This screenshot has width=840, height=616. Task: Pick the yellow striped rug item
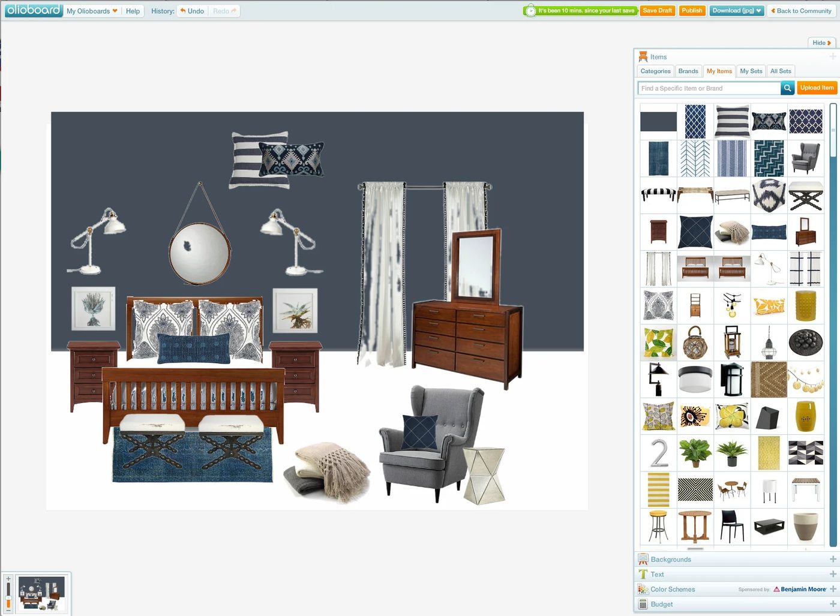pos(659,489)
